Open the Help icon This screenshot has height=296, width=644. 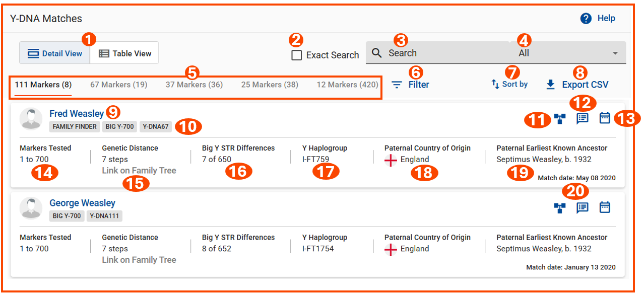click(586, 19)
